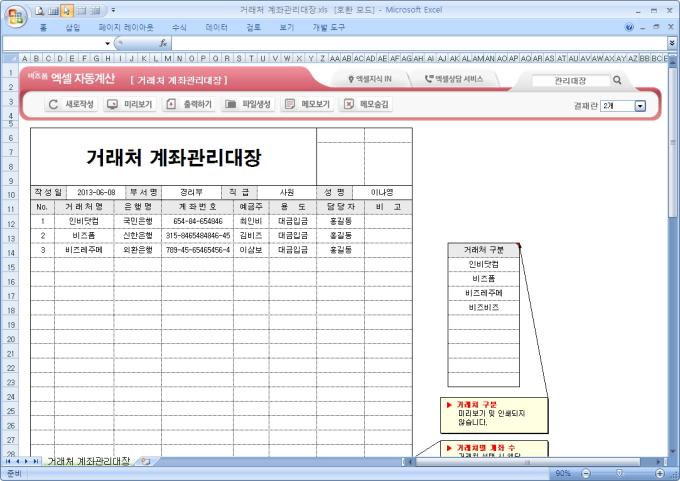
Task: Open the 개발 도구 ribbon tab
Action: (329, 27)
